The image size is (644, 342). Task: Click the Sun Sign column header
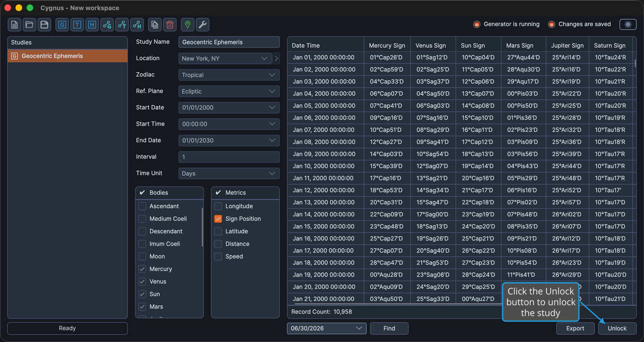click(478, 45)
